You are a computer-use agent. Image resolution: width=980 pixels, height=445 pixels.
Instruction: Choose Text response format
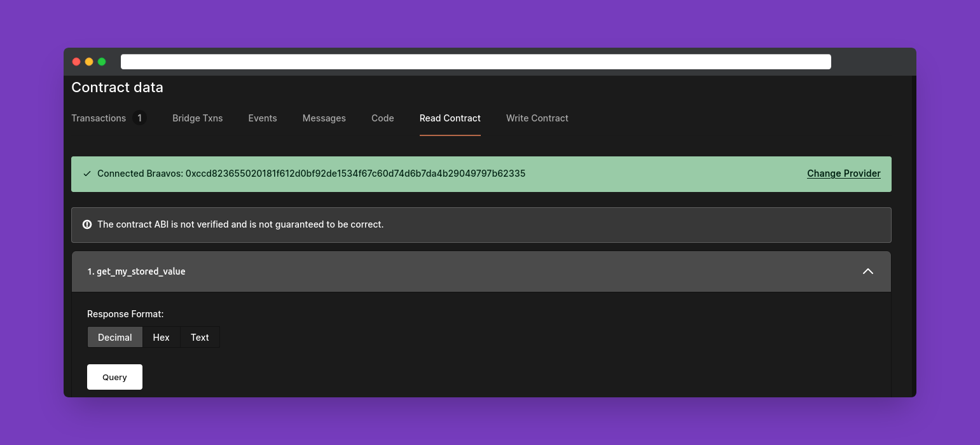pos(200,338)
